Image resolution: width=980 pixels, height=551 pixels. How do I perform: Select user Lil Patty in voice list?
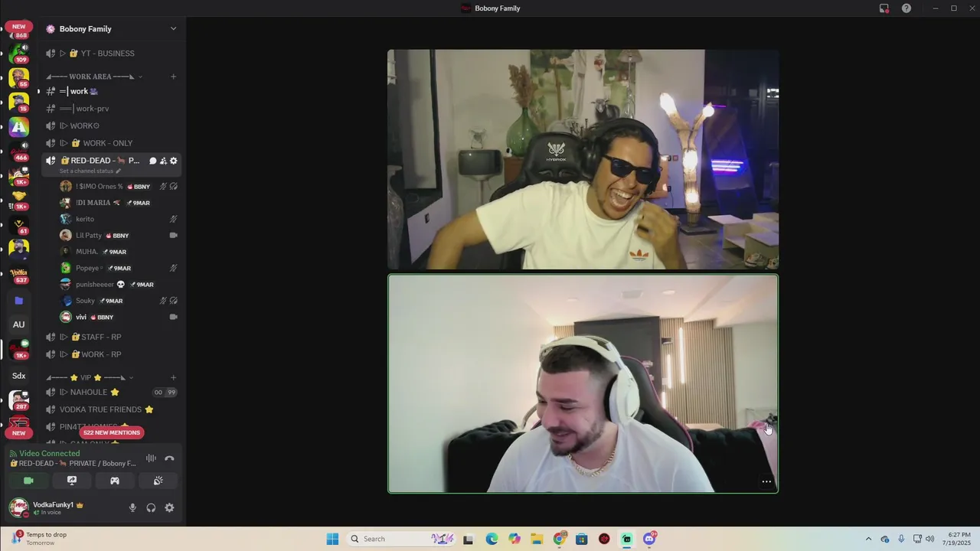[x=119, y=235]
